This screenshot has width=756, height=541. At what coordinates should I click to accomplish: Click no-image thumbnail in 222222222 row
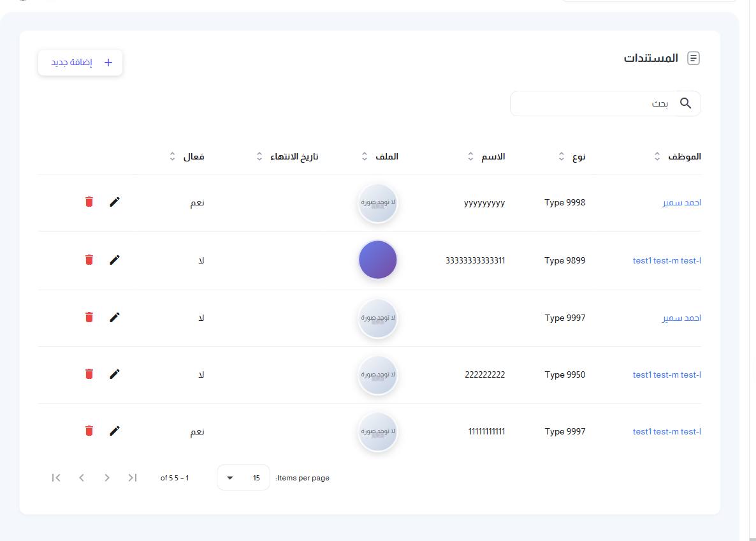tap(377, 374)
